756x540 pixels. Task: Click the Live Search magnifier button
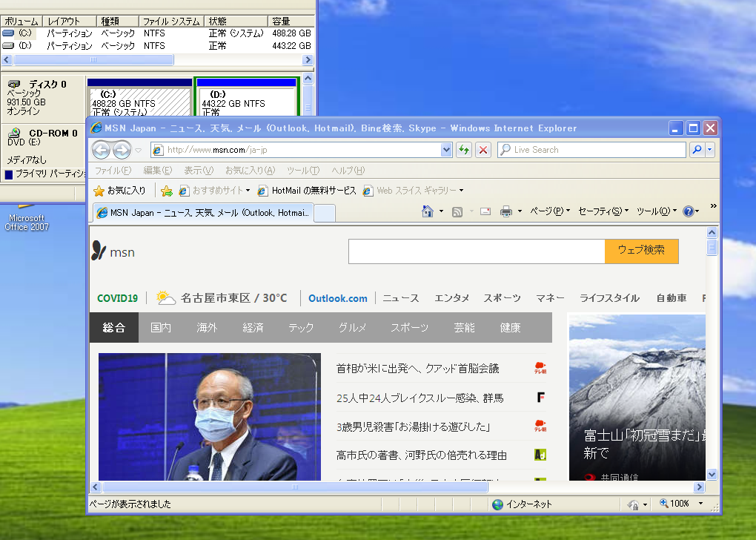tap(697, 150)
